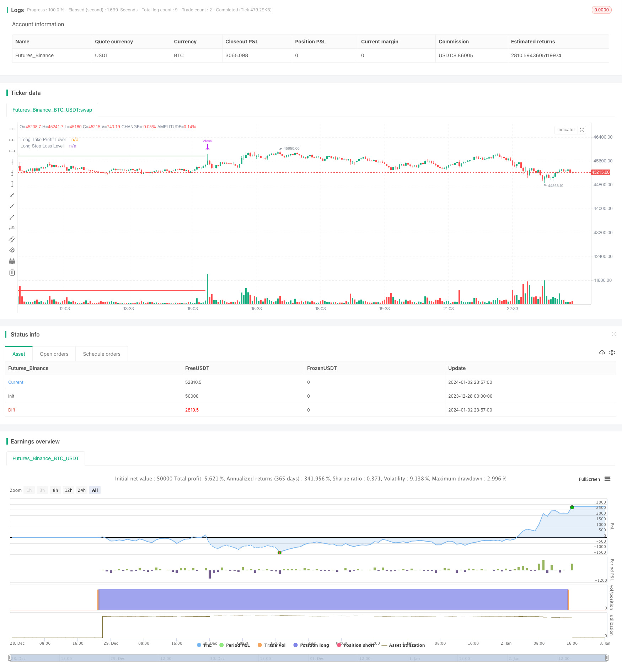
Task: Click the 45950.00 high price annotation
Action: [x=291, y=149]
